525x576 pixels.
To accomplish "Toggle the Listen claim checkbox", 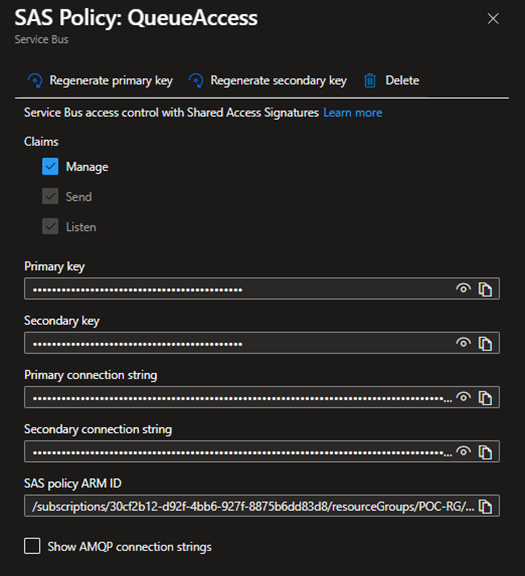I will [50, 227].
